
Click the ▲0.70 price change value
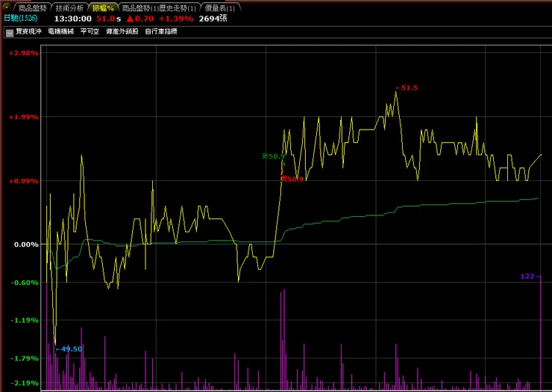coord(140,19)
